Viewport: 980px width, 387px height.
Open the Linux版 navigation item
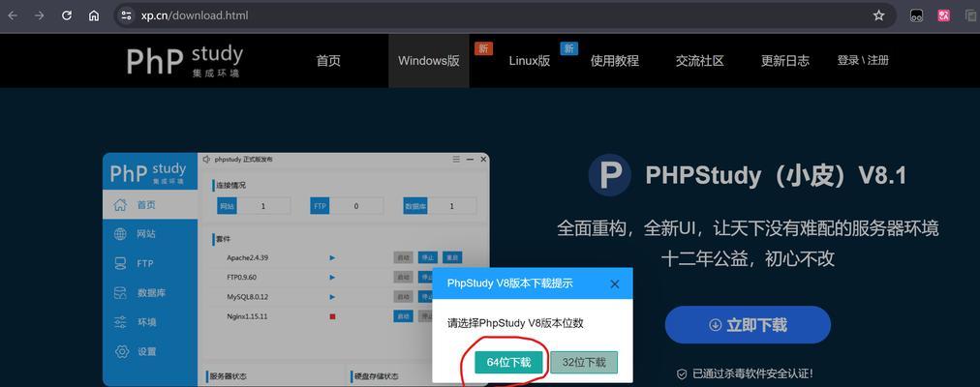pyautogui.click(x=530, y=61)
